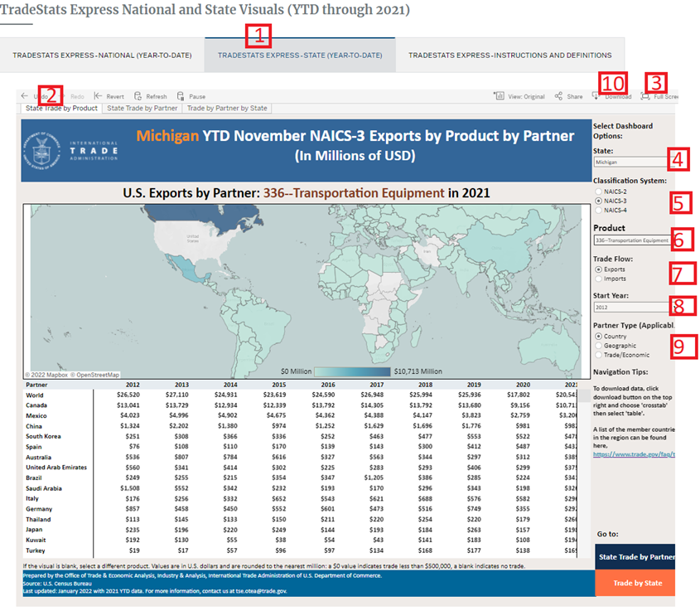This screenshot has width=700, height=611.
Task: Open the State Trade by Partner sheet tab
Action: click(142, 108)
